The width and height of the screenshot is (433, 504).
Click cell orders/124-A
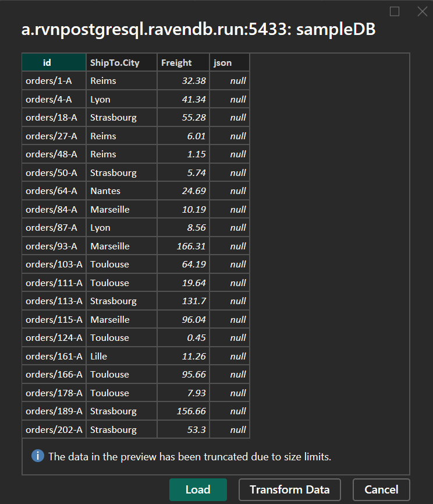54,338
